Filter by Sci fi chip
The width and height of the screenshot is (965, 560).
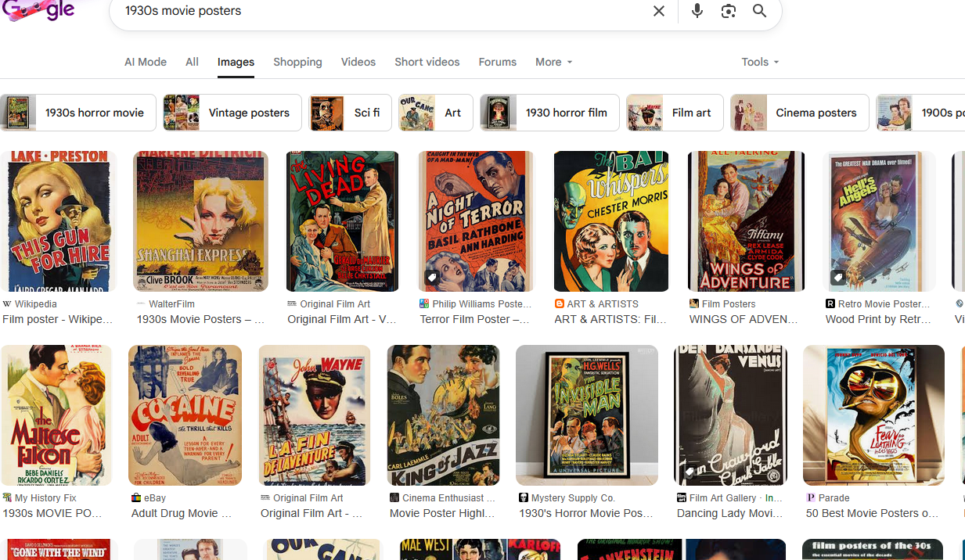click(350, 113)
